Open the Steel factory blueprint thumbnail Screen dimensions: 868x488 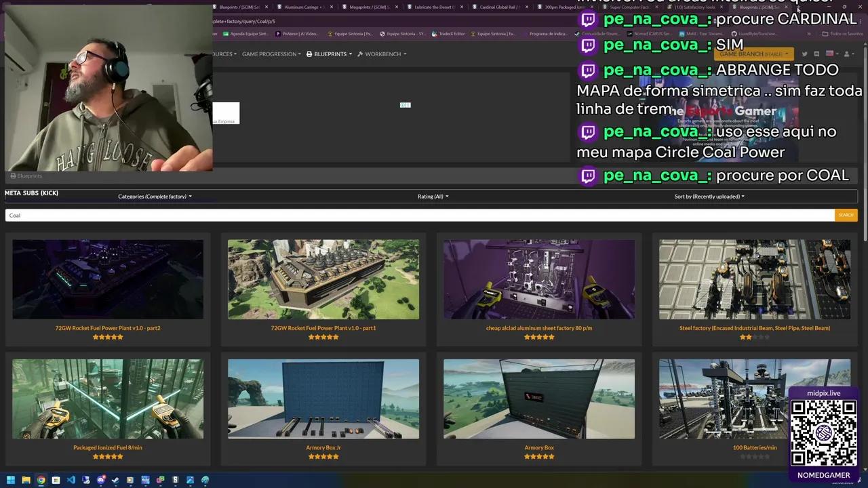[x=755, y=279]
